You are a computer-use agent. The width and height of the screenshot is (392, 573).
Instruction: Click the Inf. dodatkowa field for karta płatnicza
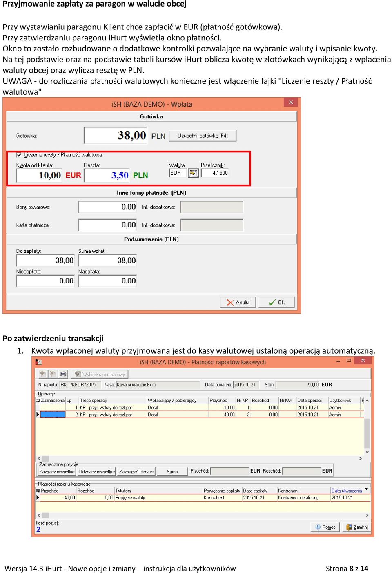[212, 225]
